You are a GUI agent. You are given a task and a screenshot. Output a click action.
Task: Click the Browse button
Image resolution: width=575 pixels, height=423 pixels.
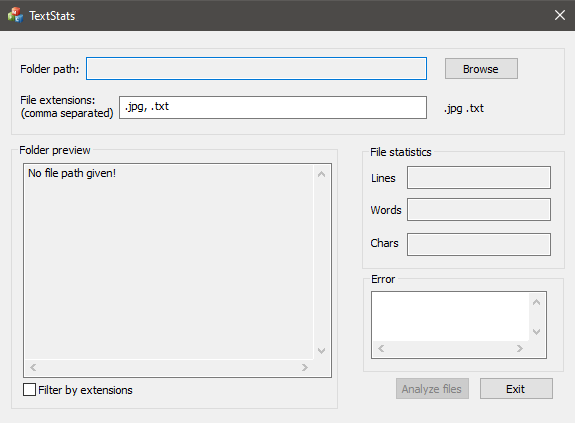point(481,69)
